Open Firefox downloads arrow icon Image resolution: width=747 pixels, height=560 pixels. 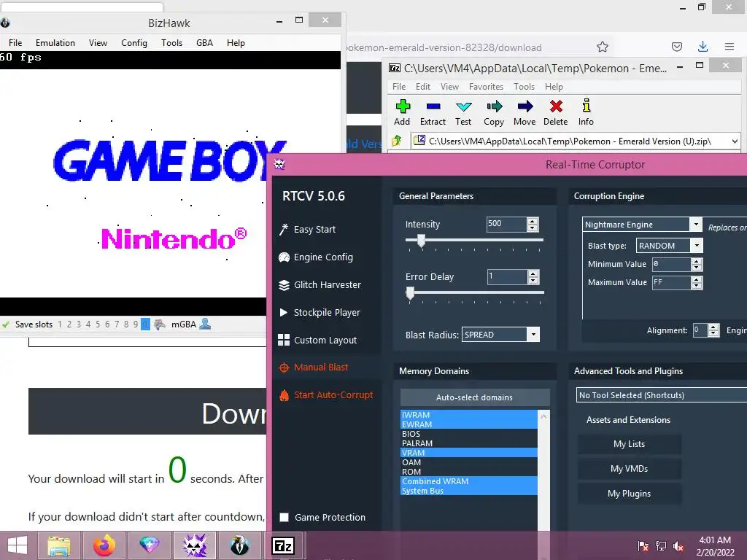[x=703, y=46]
